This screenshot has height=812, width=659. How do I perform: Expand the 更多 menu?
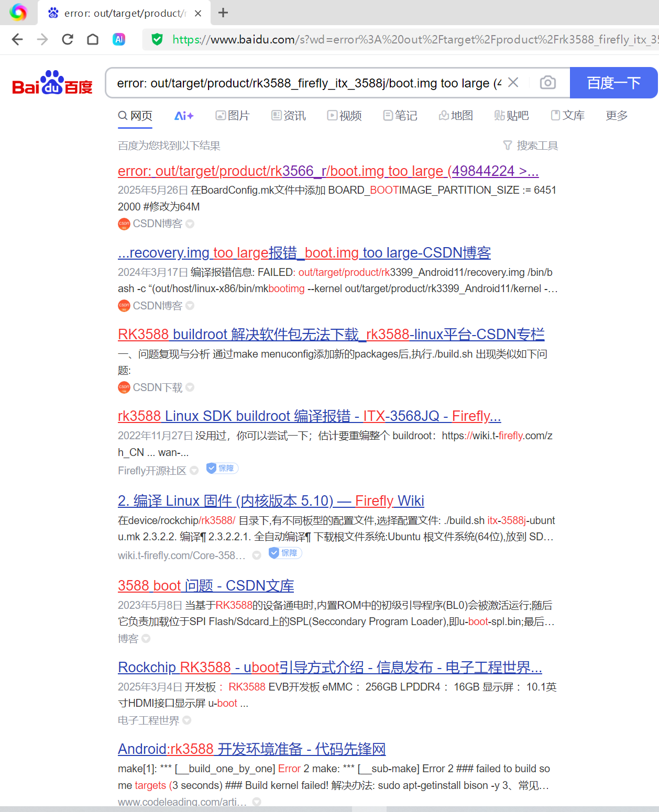click(x=617, y=116)
